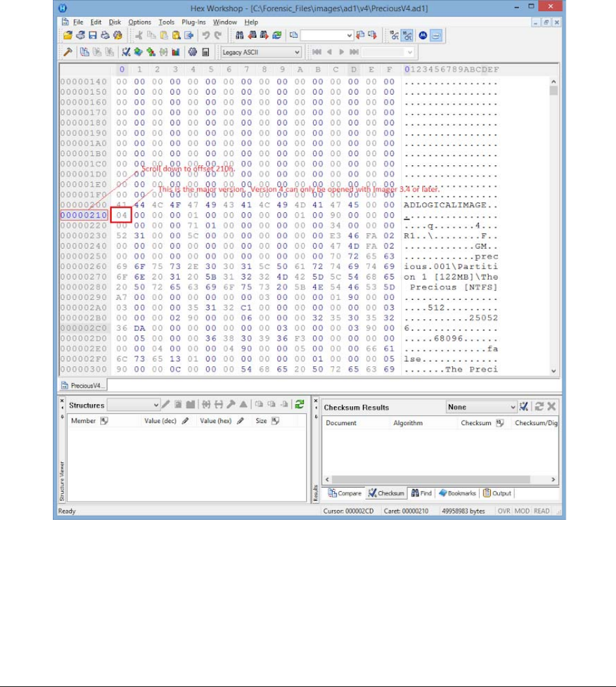
Task: Click the Redo arrow icon
Action: [x=218, y=35]
